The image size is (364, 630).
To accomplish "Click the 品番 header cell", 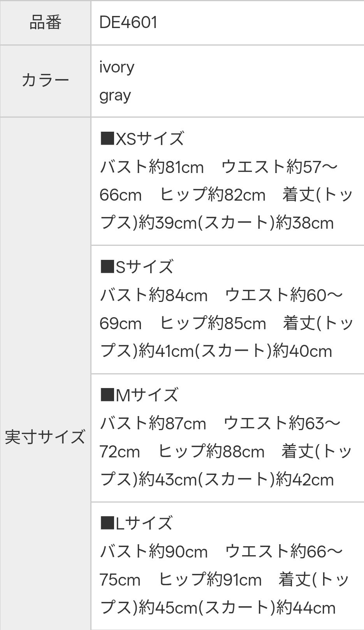I will tap(46, 23).
